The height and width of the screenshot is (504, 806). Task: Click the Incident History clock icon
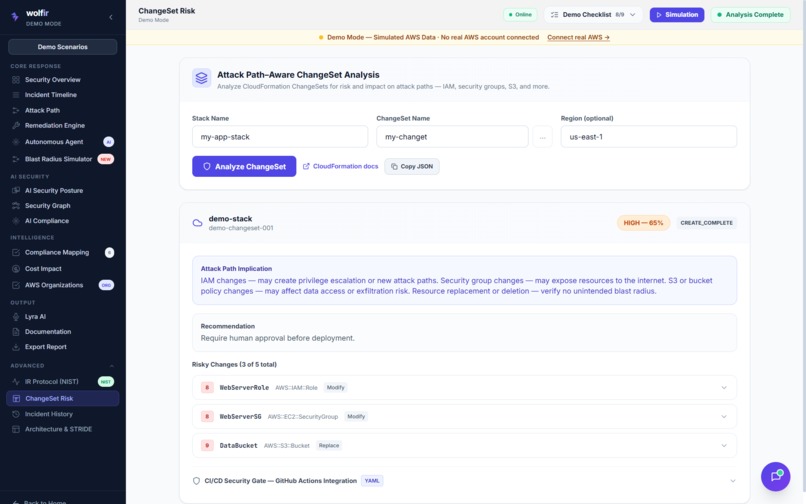pyautogui.click(x=16, y=414)
